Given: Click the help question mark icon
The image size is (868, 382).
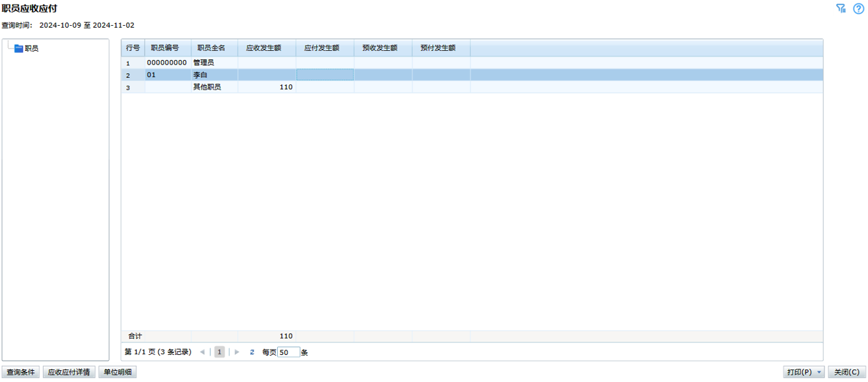Looking at the screenshot, I should pos(858,9).
